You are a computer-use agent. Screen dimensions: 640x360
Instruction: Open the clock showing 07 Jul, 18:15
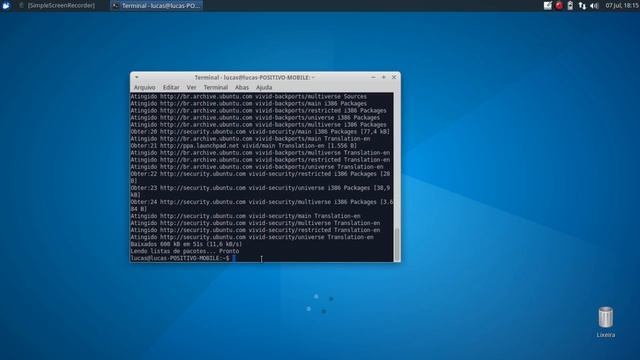tap(622, 5)
